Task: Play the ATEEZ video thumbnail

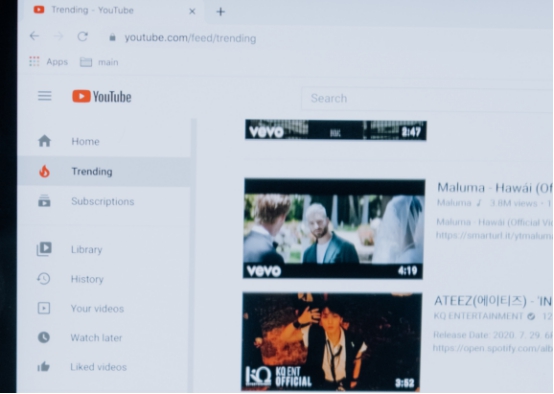Action: pos(332,341)
